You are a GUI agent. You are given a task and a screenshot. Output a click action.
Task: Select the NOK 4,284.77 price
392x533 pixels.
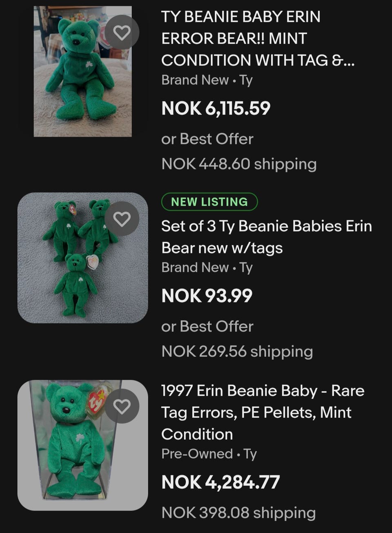point(220,482)
